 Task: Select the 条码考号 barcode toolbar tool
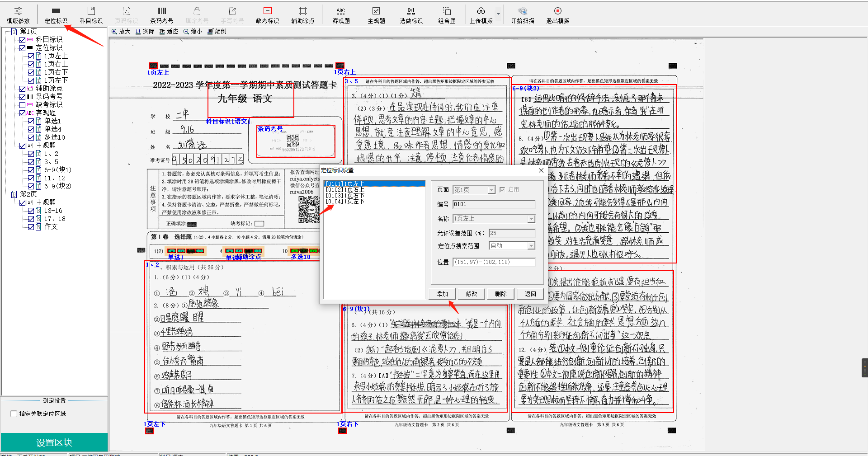pos(161,15)
